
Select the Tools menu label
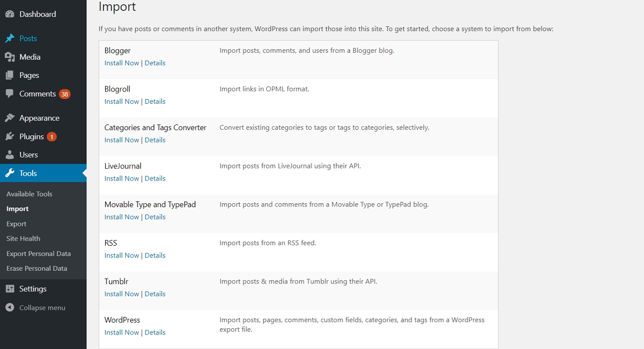[28, 173]
